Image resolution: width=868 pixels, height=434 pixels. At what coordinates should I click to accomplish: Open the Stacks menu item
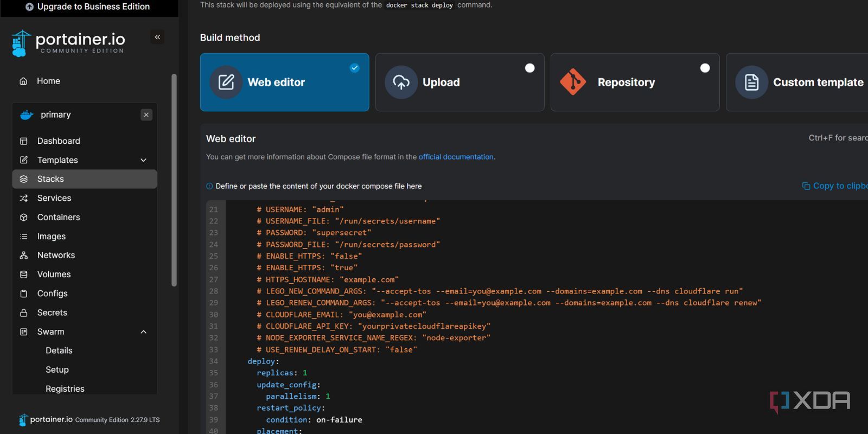coord(85,179)
